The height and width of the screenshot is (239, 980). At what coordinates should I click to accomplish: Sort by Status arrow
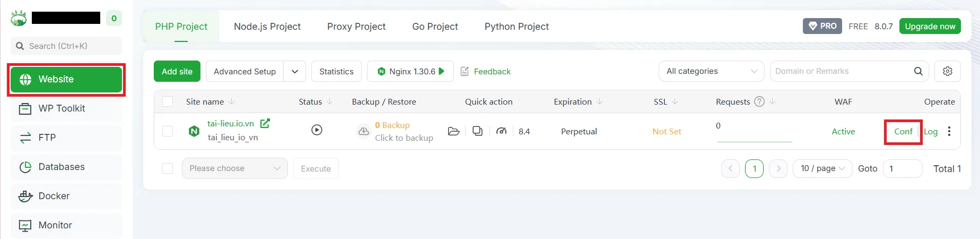pos(329,101)
